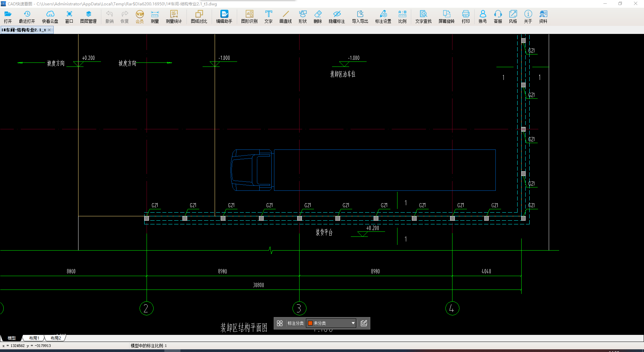Open 测量统计 measurement statistics
Image resolution: width=644 pixels, height=352 pixels.
[174, 17]
